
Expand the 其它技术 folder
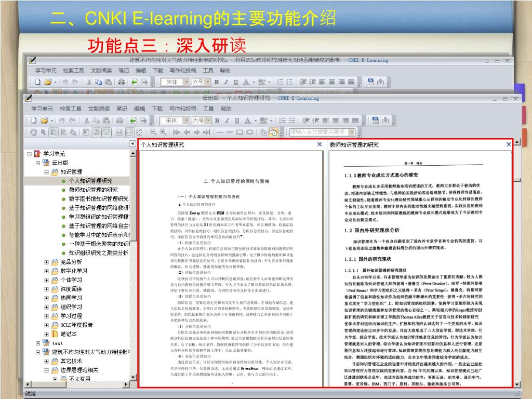pyautogui.click(x=46, y=362)
